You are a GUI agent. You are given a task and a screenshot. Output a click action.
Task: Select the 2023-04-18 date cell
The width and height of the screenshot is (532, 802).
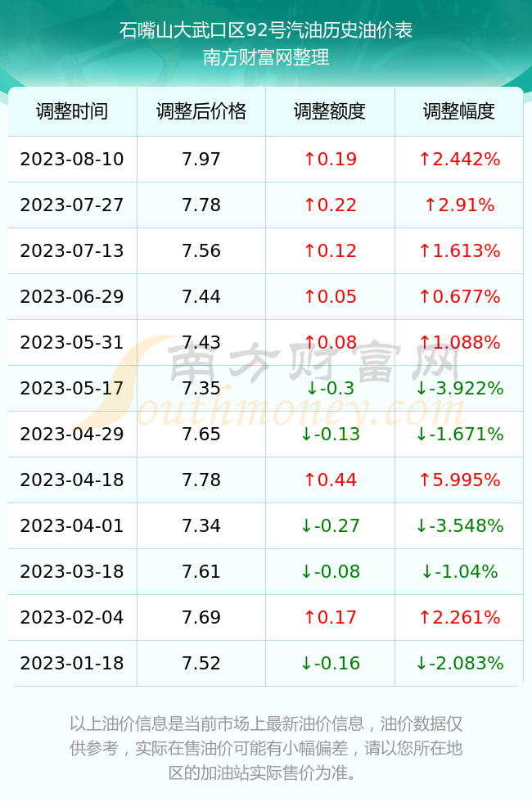point(72,480)
